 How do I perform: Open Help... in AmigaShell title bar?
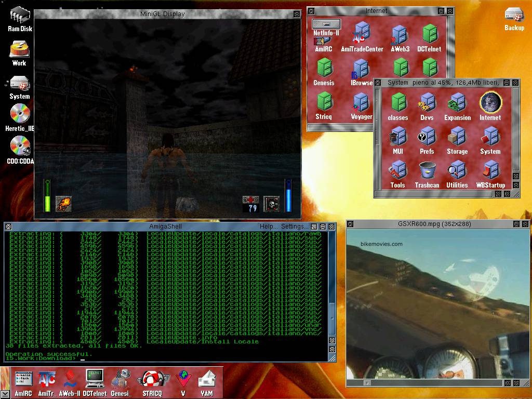[269, 227]
